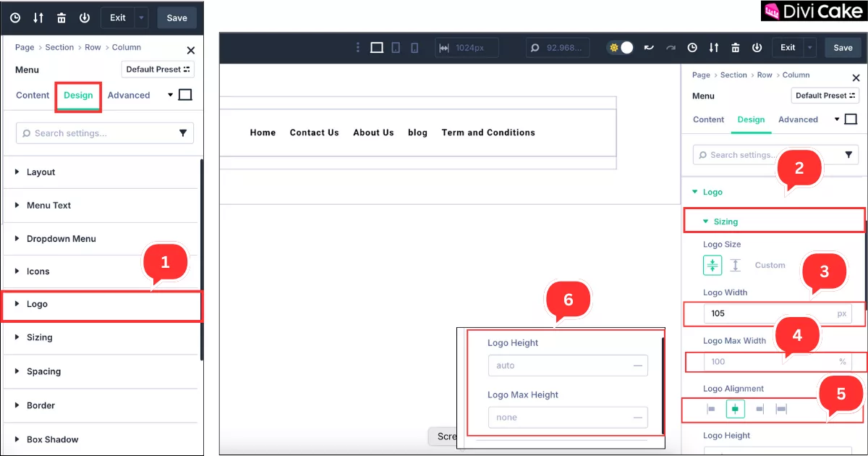Screen dimensions: 868x456
Task: Click Column breadcrumb in left panel
Action: point(127,47)
